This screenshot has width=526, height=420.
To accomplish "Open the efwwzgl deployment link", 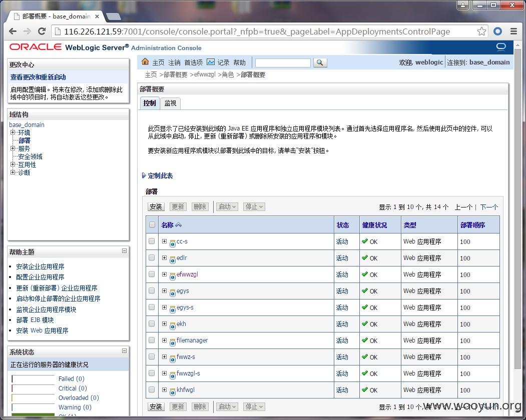I will point(187,274).
